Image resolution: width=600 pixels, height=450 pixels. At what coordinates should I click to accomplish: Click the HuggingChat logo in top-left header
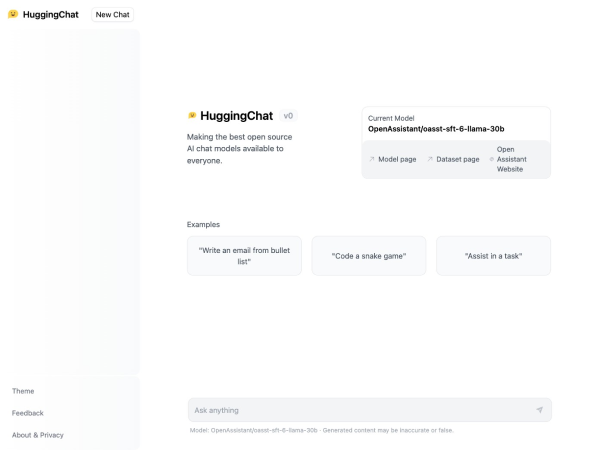[x=13, y=15]
